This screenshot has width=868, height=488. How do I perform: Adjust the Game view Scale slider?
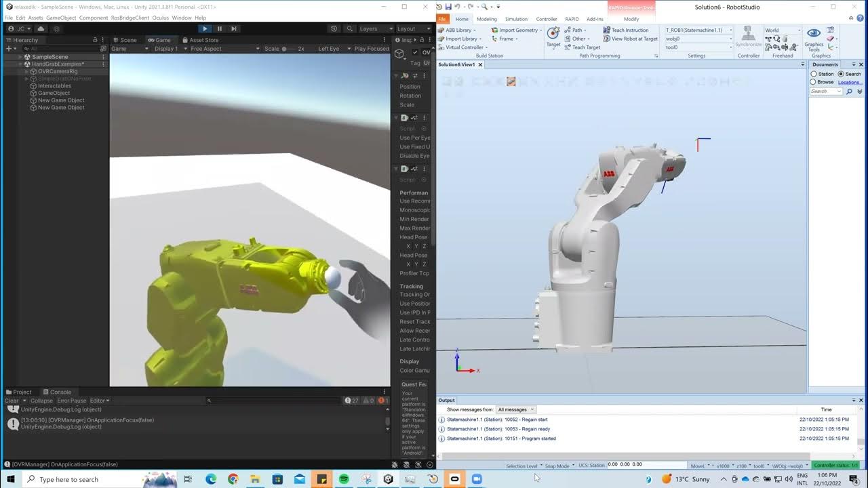click(290, 49)
